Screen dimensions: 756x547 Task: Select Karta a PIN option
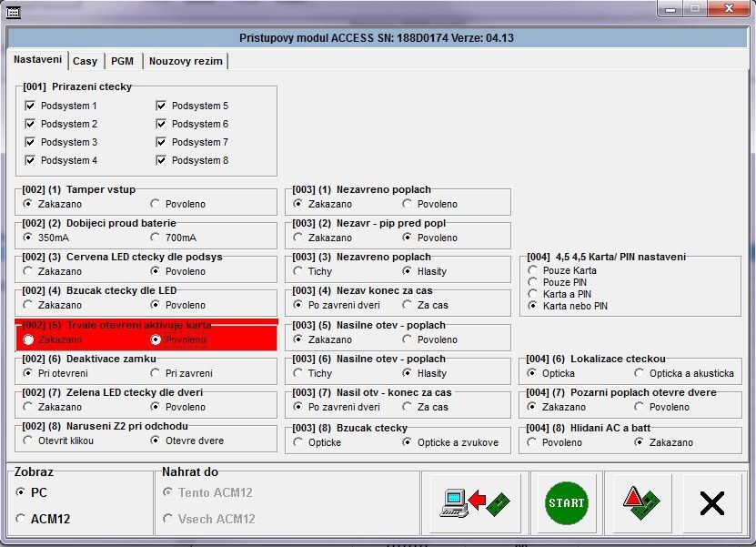point(533,295)
